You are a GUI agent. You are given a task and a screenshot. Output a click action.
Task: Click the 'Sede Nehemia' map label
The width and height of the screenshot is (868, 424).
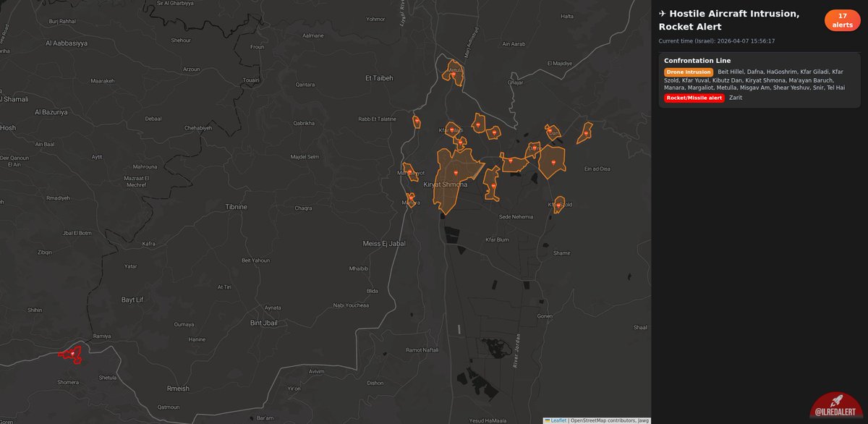tap(516, 216)
